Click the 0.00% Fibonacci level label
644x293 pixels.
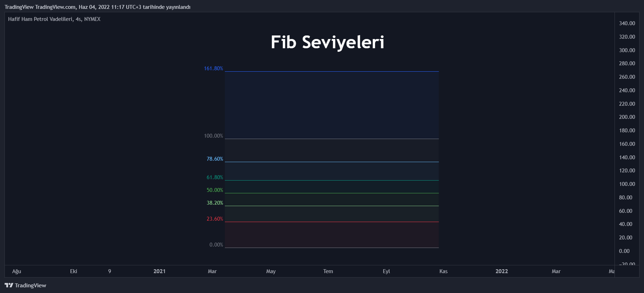(216, 245)
